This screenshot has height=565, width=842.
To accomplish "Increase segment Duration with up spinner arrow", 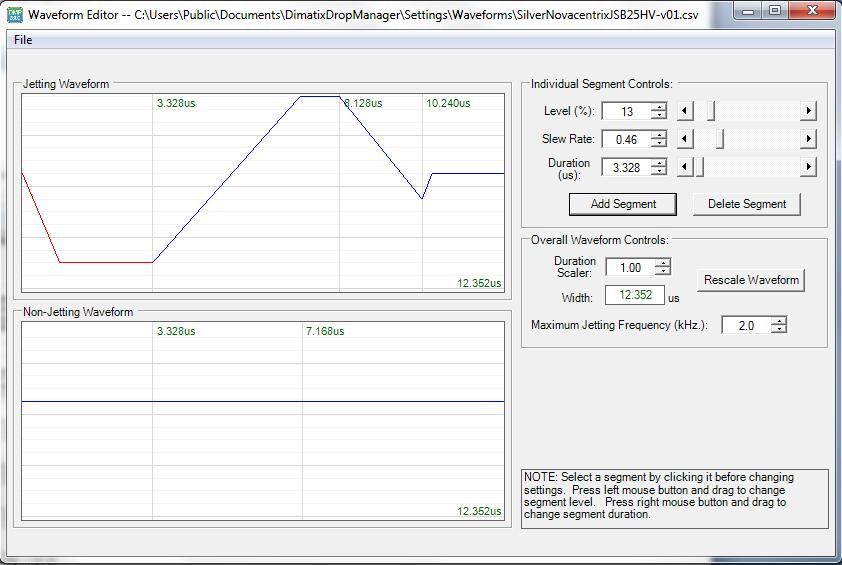I will click(659, 163).
